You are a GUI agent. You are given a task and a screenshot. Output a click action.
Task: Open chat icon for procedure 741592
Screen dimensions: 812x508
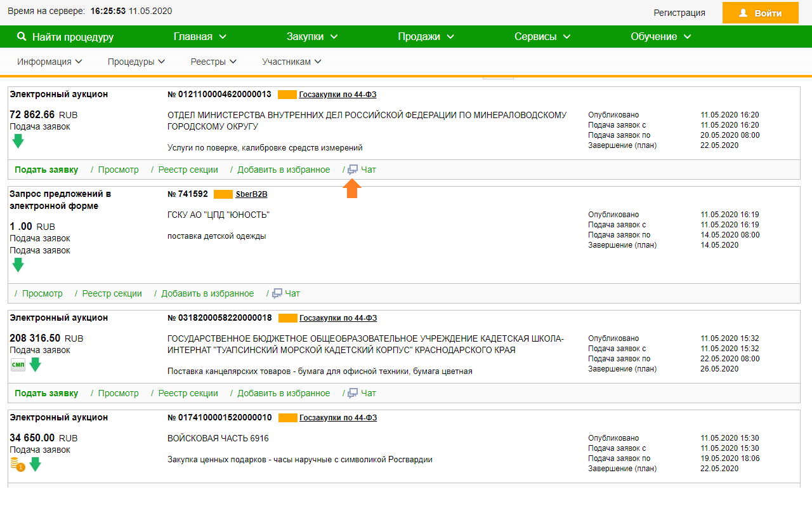click(277, 293)
